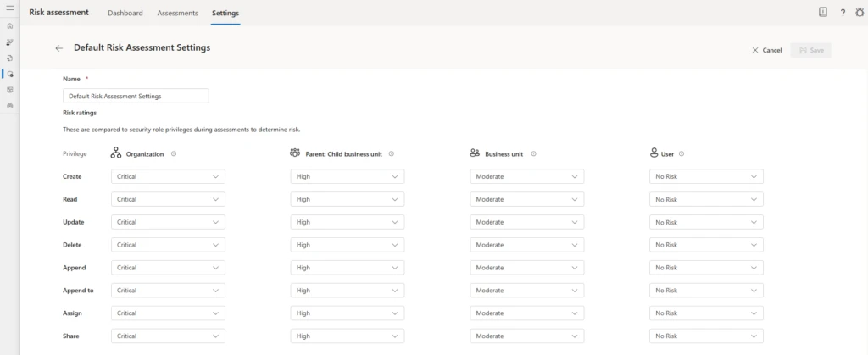Click the bug report icon
The image size is (868, 355).
[859, 13]
